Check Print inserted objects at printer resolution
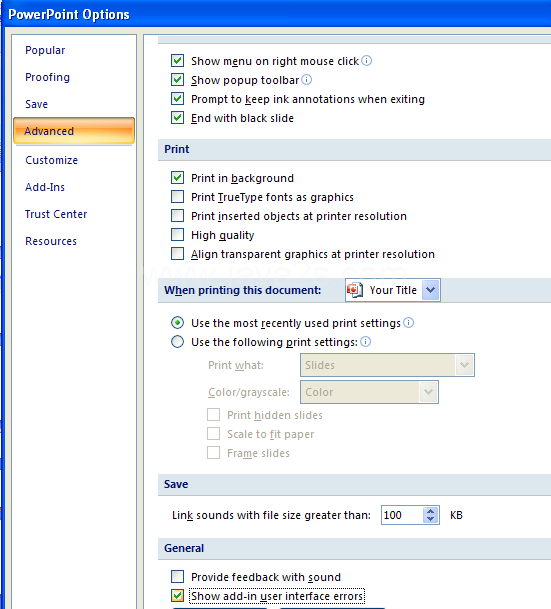The width and height of the screenshot is (551, 609). [x=177, y=216]
